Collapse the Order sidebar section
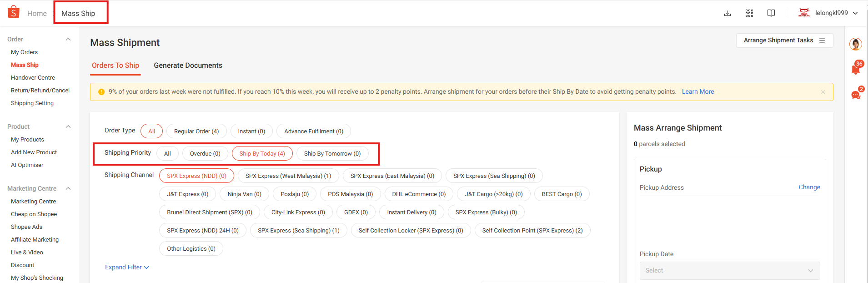The height and width of the screenshot is (283, 868). [x=68, y=39]
